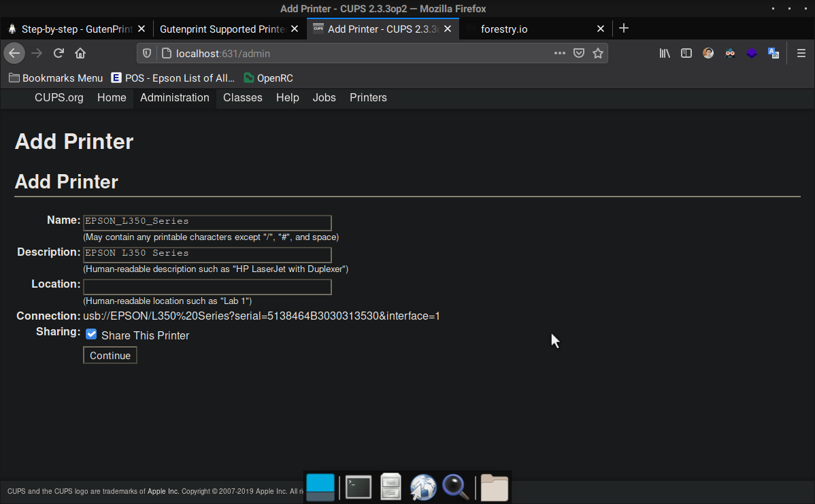Open the CUPS Help section
The height and width of the screenshot is (504, 815).
(288, 98)
